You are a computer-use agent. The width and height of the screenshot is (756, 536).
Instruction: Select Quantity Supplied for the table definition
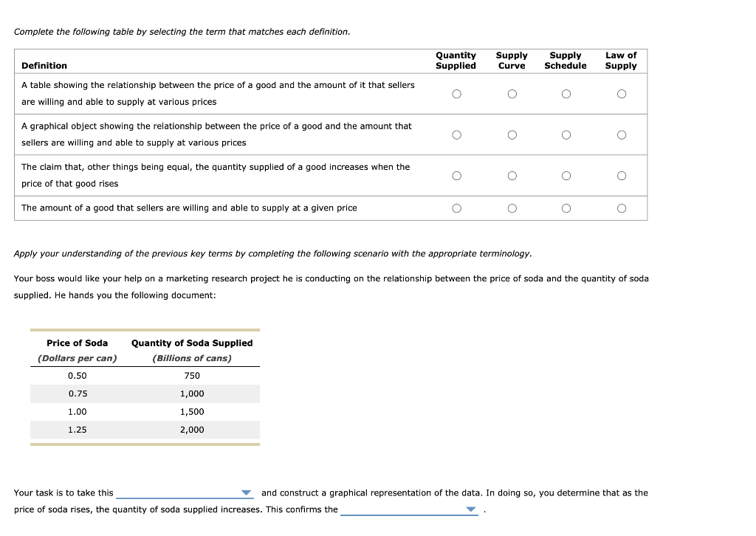[456, 94]
